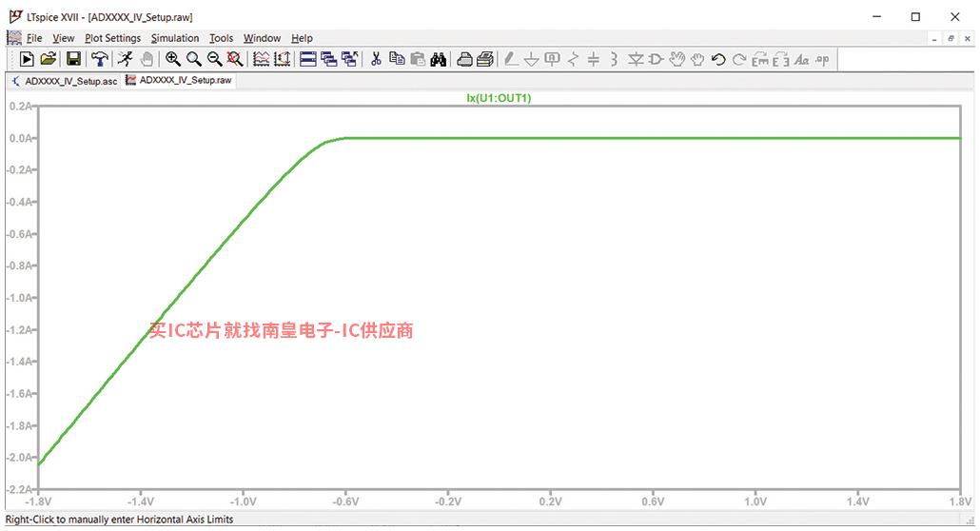The image size is (980, 531).
Task: Click the text Aa tool icon
Action: coord(802,59)
